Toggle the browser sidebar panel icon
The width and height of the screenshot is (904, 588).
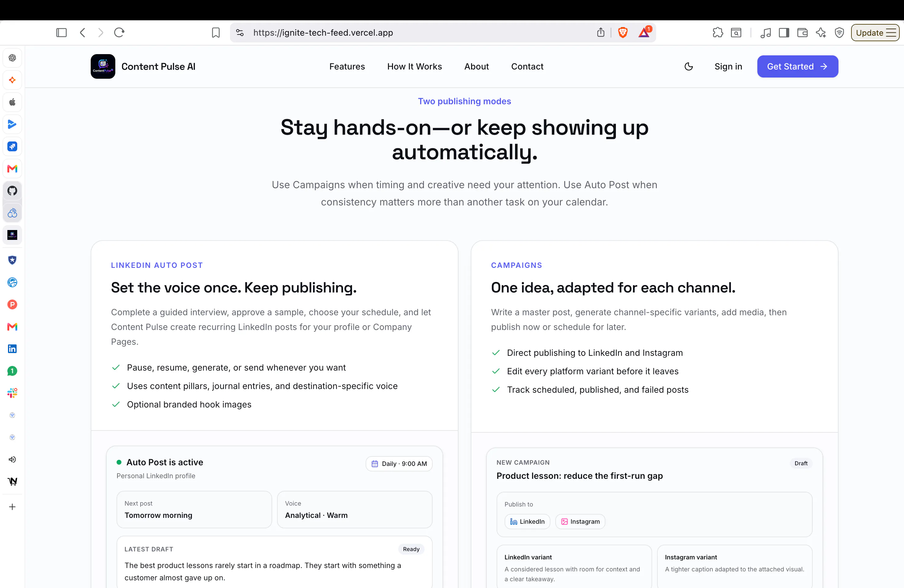tap(61, 33)
